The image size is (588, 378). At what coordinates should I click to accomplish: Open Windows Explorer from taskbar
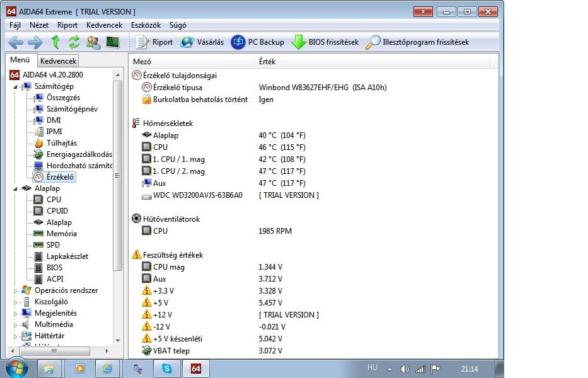point(49,369)
